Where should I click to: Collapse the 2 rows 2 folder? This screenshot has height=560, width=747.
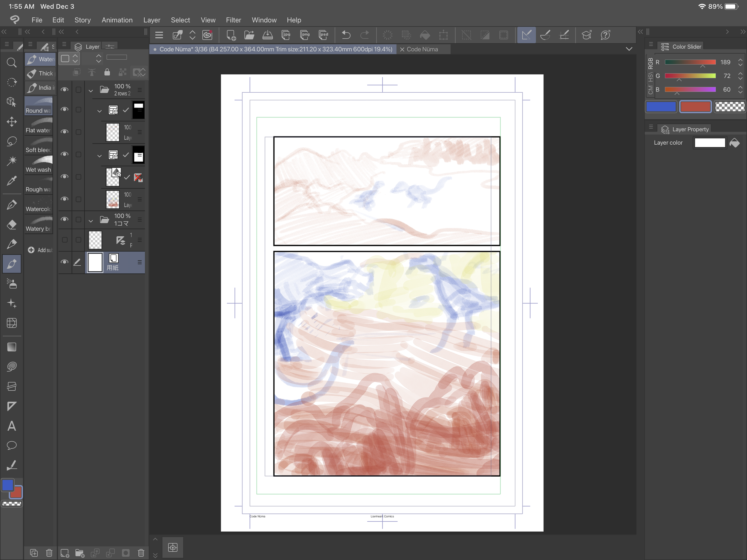[91, 91]
